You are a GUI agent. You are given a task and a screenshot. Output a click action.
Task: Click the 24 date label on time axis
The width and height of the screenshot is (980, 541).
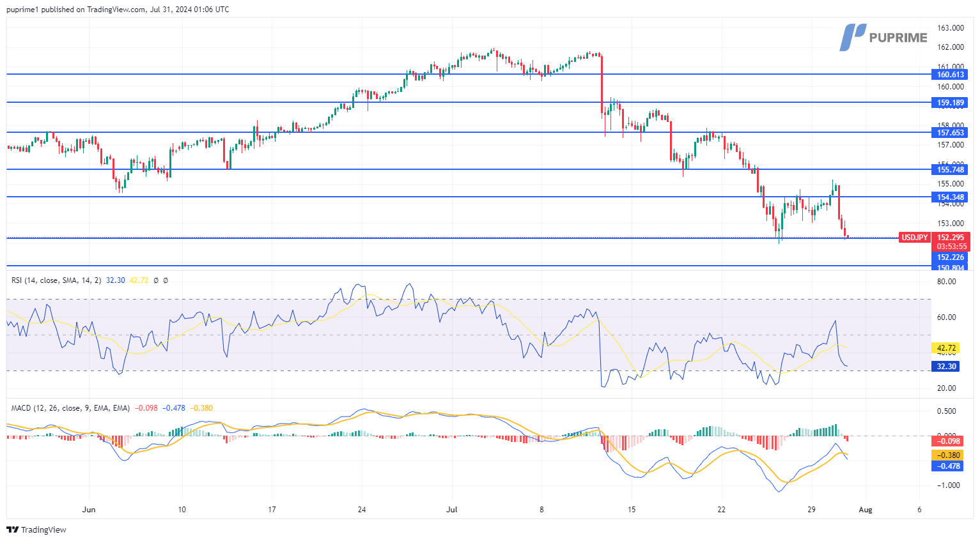[x=362, y=510]
